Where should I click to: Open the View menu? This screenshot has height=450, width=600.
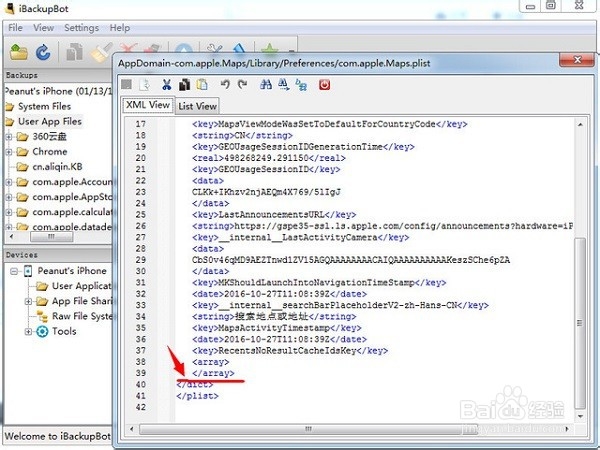43,28
